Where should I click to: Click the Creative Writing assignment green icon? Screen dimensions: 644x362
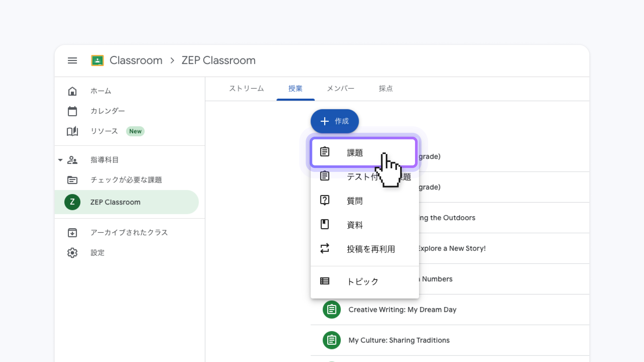click(x=331, y=309)
